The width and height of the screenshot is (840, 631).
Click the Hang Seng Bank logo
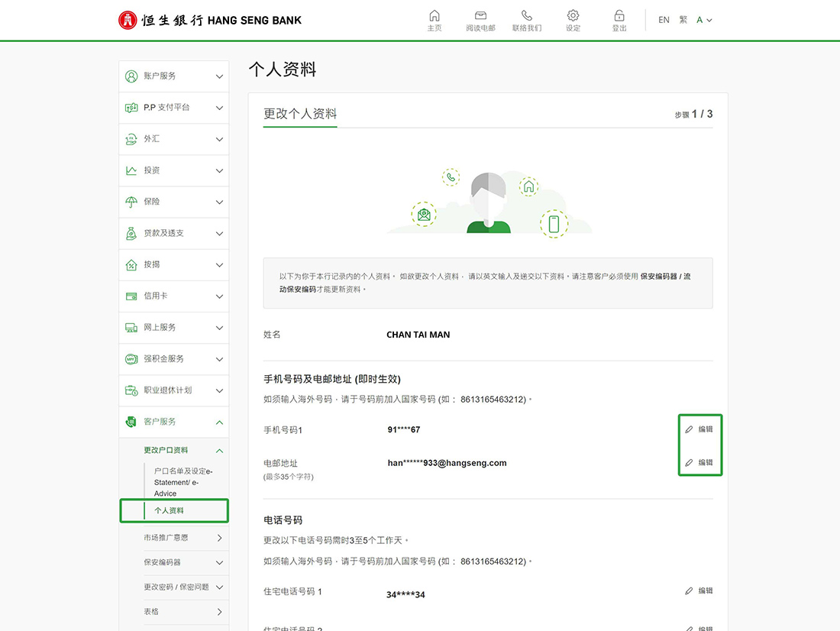[210, 20]
